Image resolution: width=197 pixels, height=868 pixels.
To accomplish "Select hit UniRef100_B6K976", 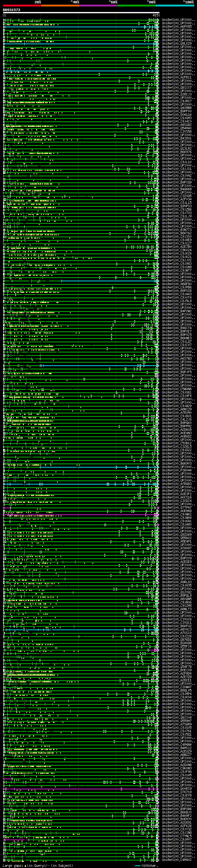I will pos(177,152).
